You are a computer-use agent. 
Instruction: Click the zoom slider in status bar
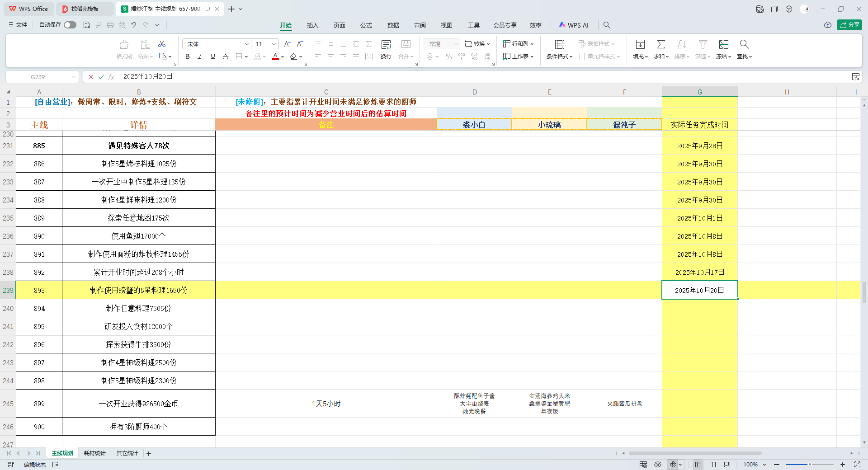click(809, 465)
